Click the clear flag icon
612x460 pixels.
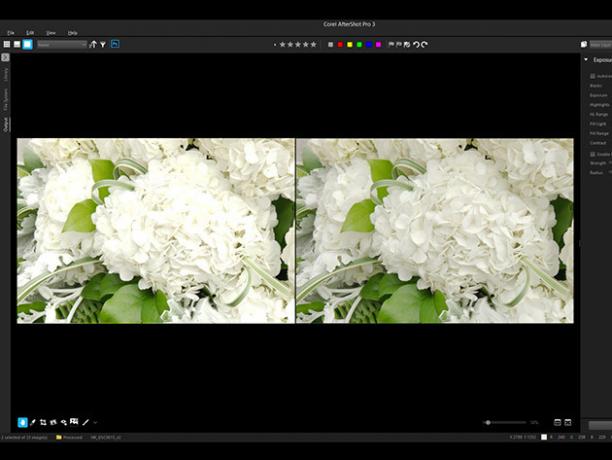(407, 44)
